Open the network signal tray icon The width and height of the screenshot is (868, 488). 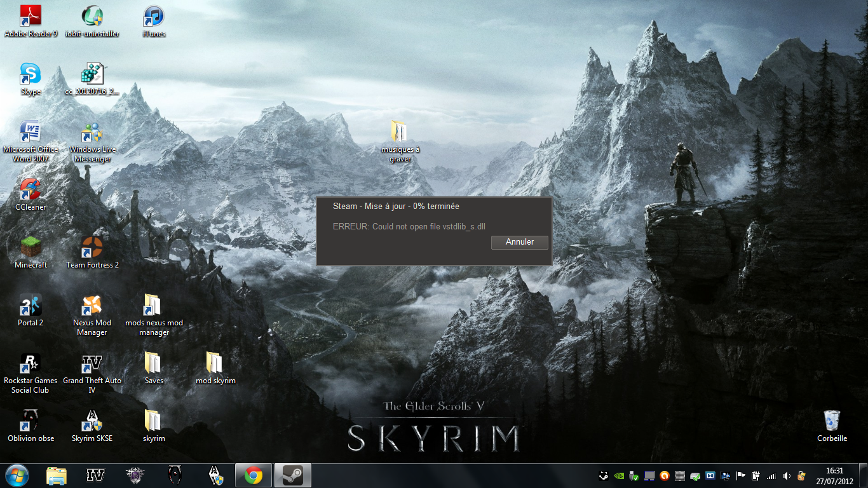coord(771,476)
